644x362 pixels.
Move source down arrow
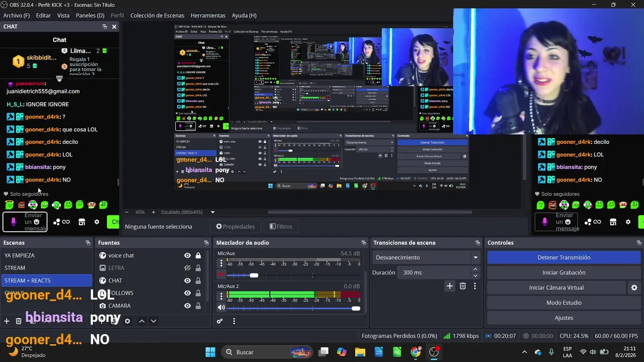(x=153, y=321)
